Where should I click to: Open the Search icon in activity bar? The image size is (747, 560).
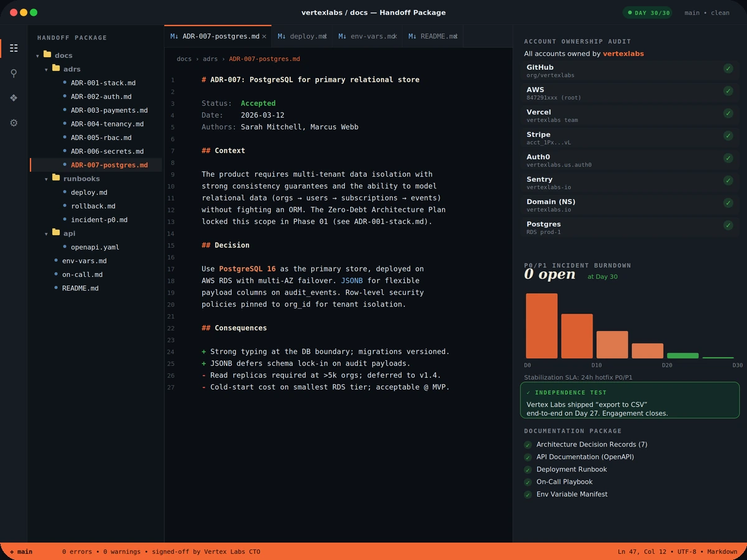[x=14, y=73]
